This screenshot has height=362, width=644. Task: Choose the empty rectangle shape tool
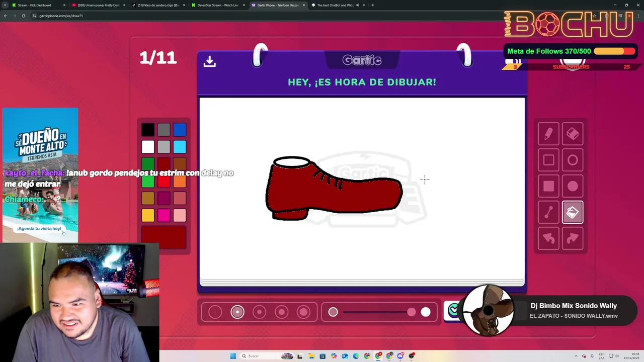(548, 160)
